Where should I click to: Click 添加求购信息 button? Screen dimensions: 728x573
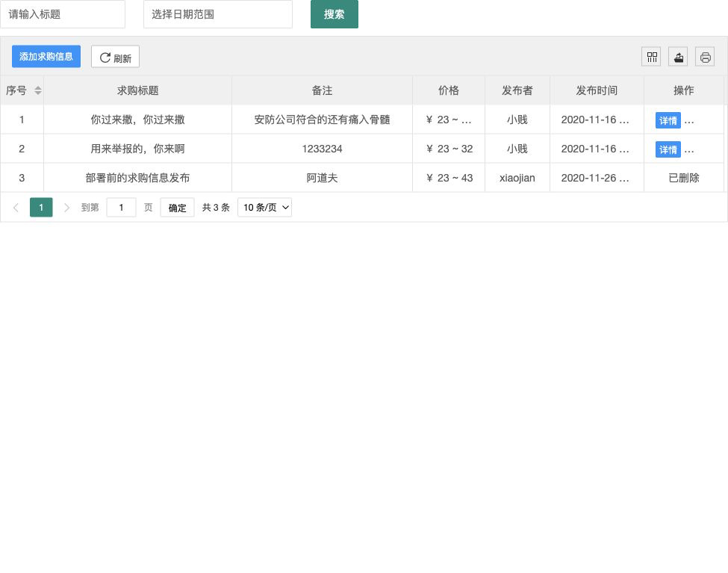point(46,56)
